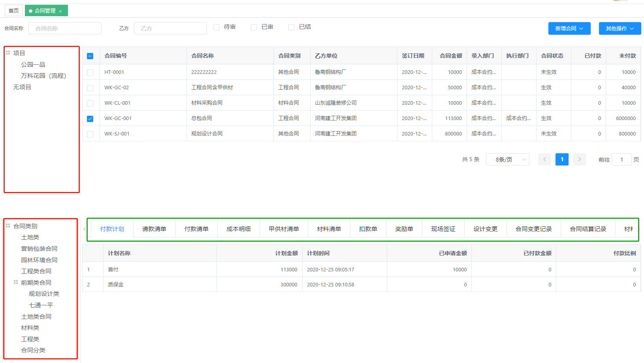Viewport: 644px width, 363px height.
Task: Toggle select-all checkbox in table header
Action: click(90, 56)
